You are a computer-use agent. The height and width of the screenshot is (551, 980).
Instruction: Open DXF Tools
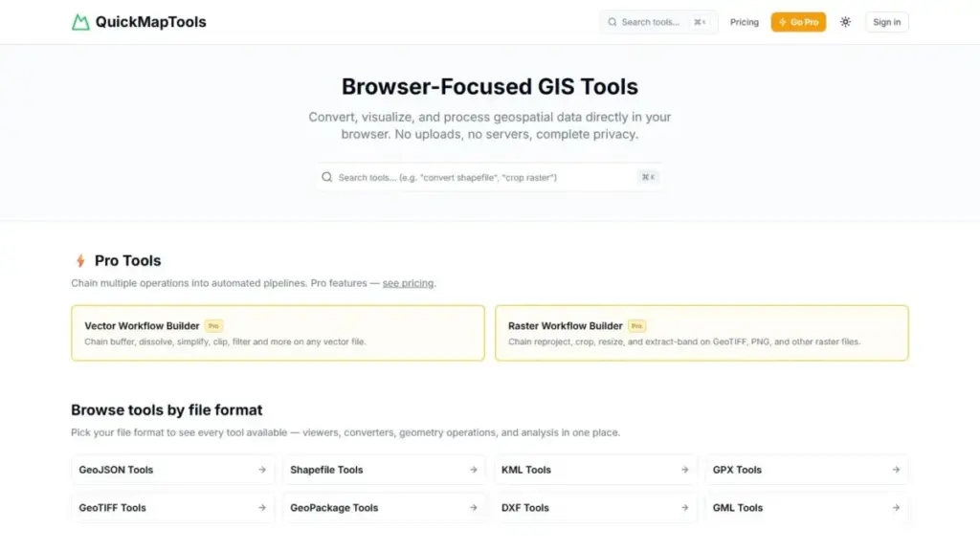click(x=595, y=508)
